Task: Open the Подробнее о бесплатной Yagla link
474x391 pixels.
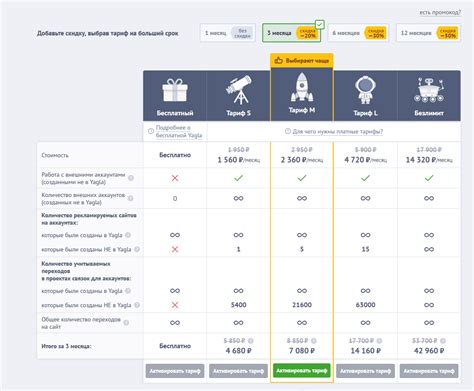Action: click(179, 131)
